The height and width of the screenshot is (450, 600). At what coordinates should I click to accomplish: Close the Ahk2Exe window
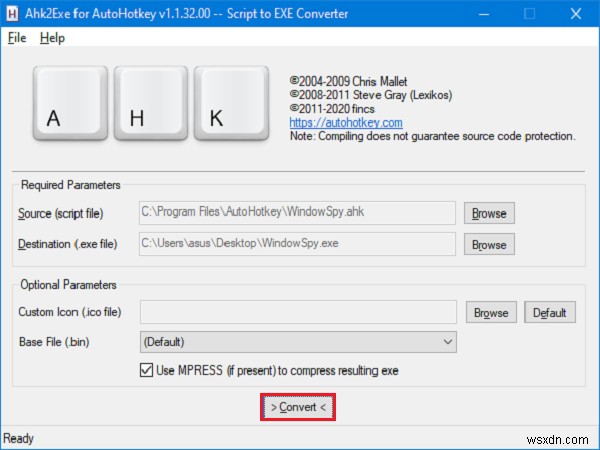(576, 14)
